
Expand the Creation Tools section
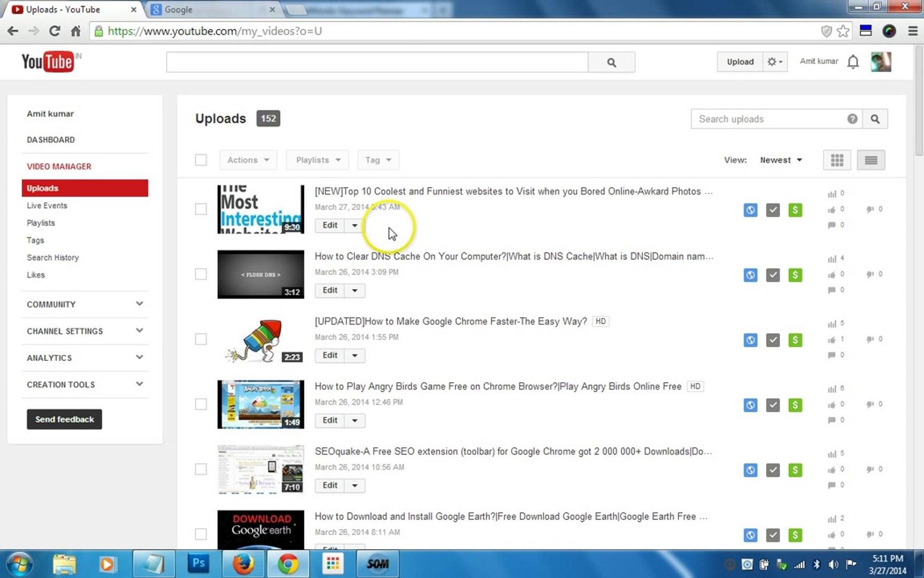(x=85, y=385)
